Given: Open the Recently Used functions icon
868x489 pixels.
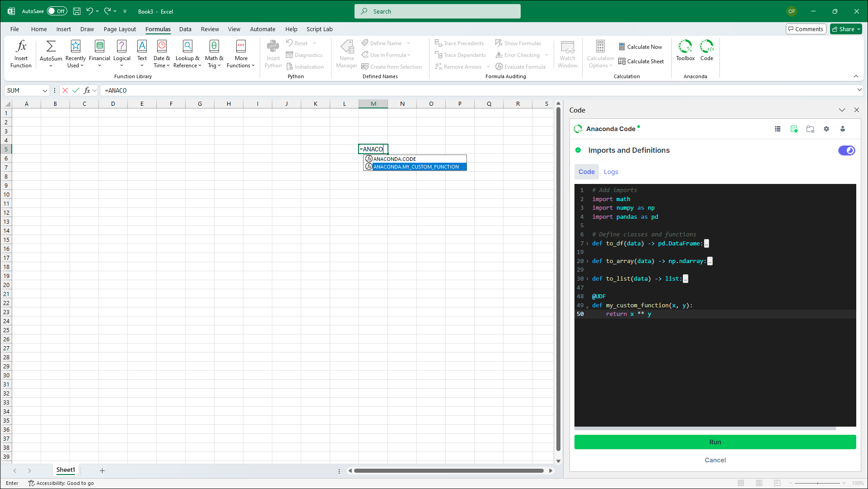Looking at the screenshot, I should pyautogui.click(x=75, y=54).
